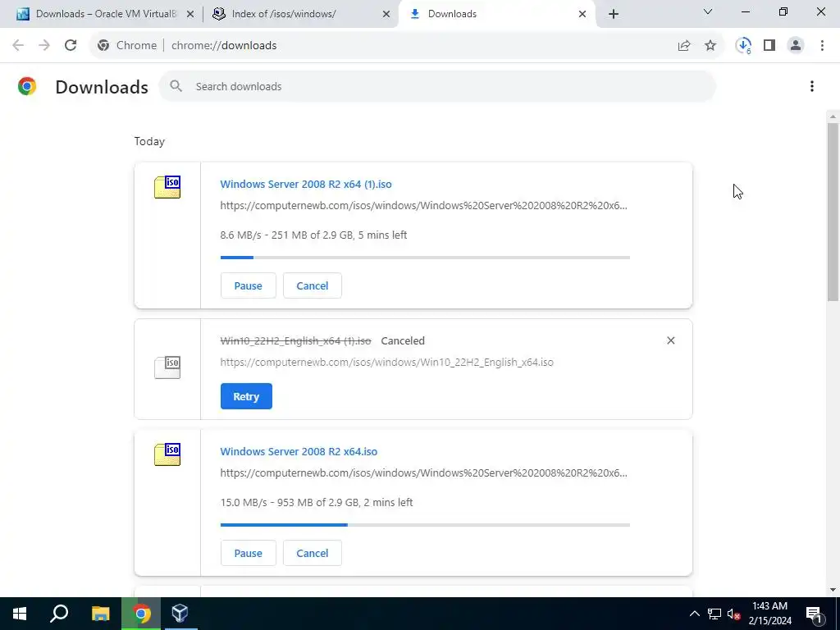Screen dimensions: 840x630
Task: Open the Chrome three-dot main menu
Action: point(822,46)
